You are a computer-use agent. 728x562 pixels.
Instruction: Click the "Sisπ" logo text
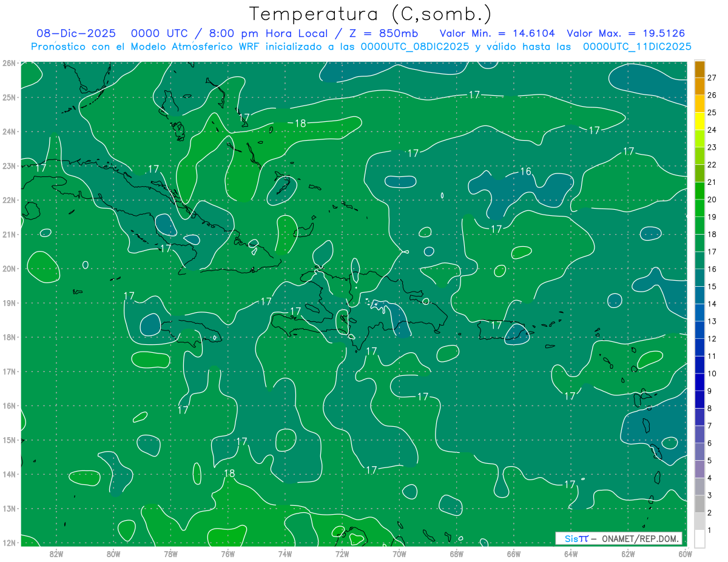[576, 539]
